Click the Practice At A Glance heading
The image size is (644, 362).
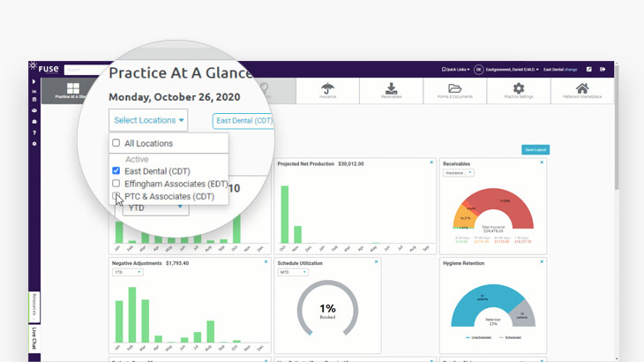[x=181, y=72]
